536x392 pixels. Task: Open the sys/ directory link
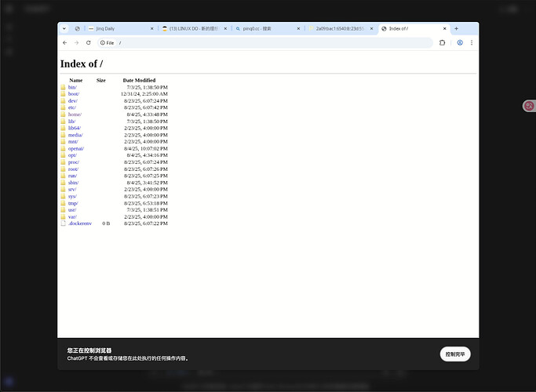pos(72,196)
